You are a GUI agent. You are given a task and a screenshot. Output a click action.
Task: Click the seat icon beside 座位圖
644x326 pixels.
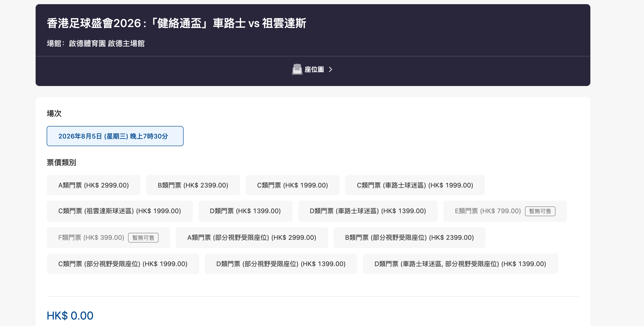point(297,69)
